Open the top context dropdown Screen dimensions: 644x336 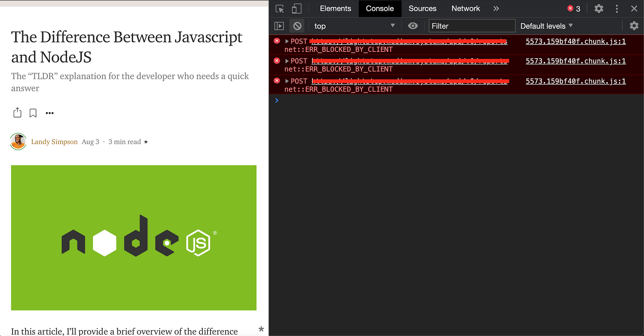point(354,26)
